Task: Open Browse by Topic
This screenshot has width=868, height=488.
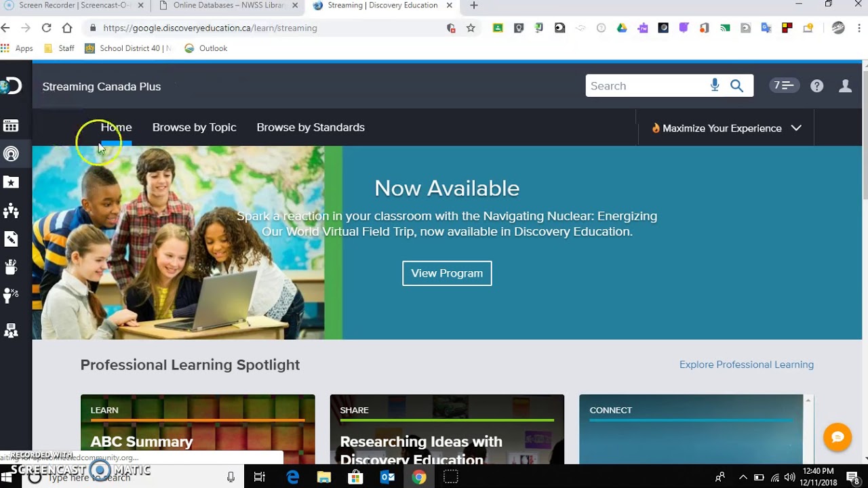Action: pyautogui.click(x=194, y=127)
